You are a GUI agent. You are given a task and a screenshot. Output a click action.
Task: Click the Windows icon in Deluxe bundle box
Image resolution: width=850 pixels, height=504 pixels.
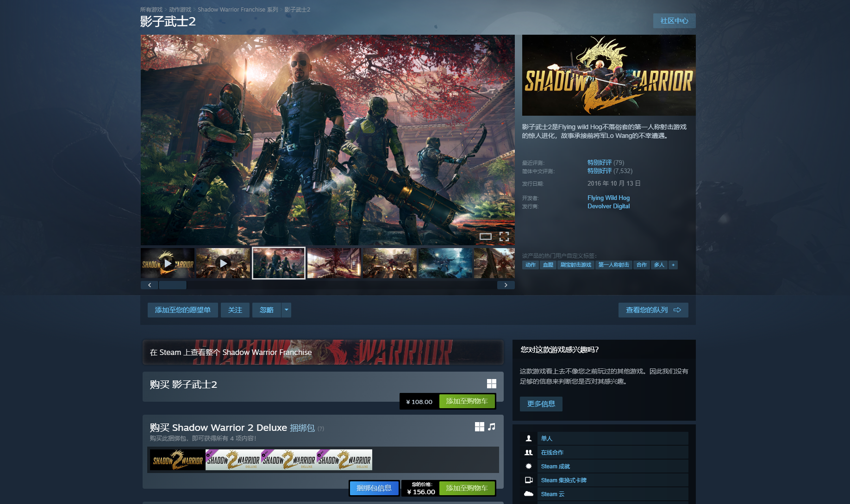pos(480,427)
